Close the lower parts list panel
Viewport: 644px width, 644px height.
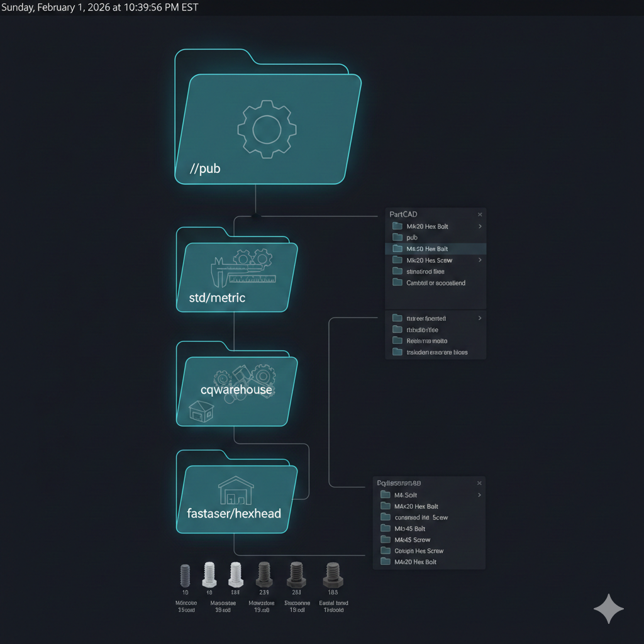click(479, 483)
